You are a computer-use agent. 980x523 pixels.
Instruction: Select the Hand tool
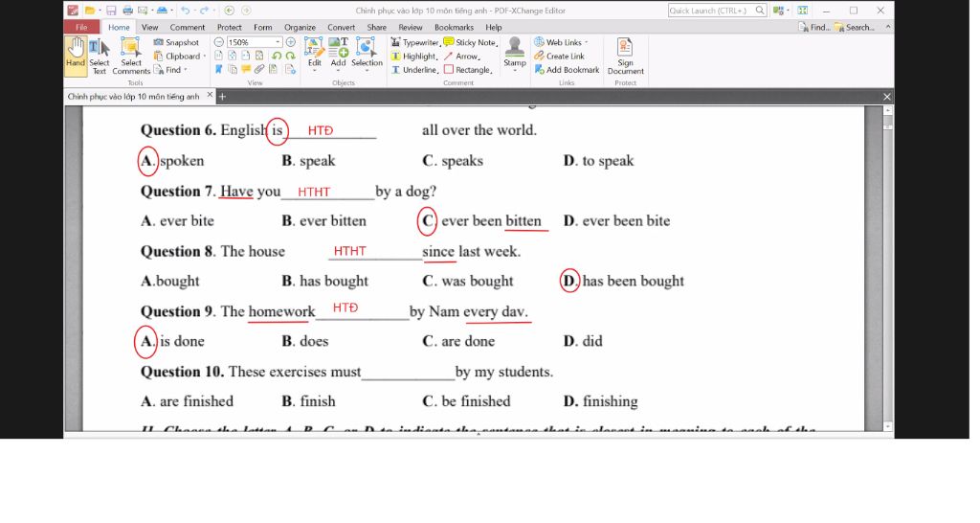[x=75, y=56]
